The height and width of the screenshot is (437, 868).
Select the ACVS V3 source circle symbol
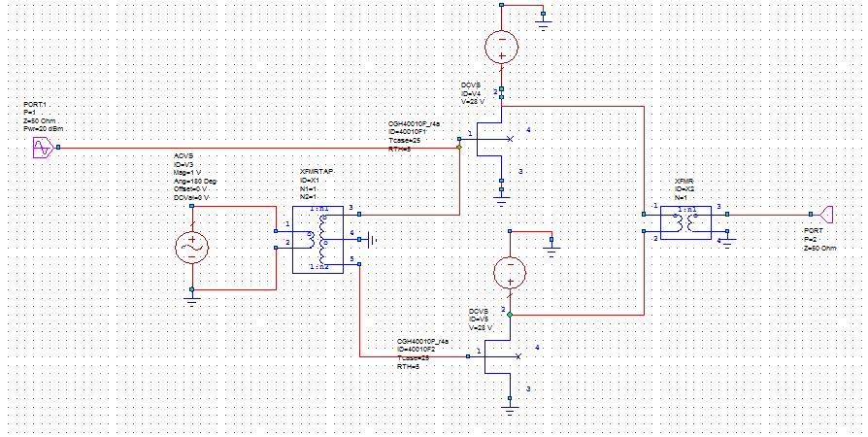tap(191, 247)
